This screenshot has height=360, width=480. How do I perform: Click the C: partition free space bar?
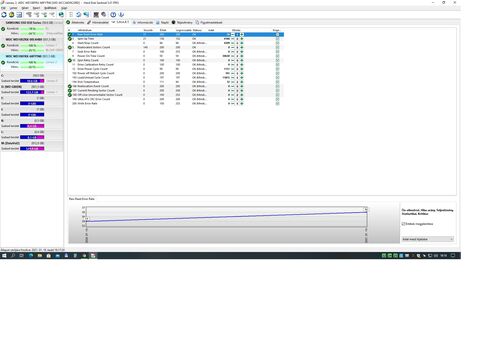[32, 81]
